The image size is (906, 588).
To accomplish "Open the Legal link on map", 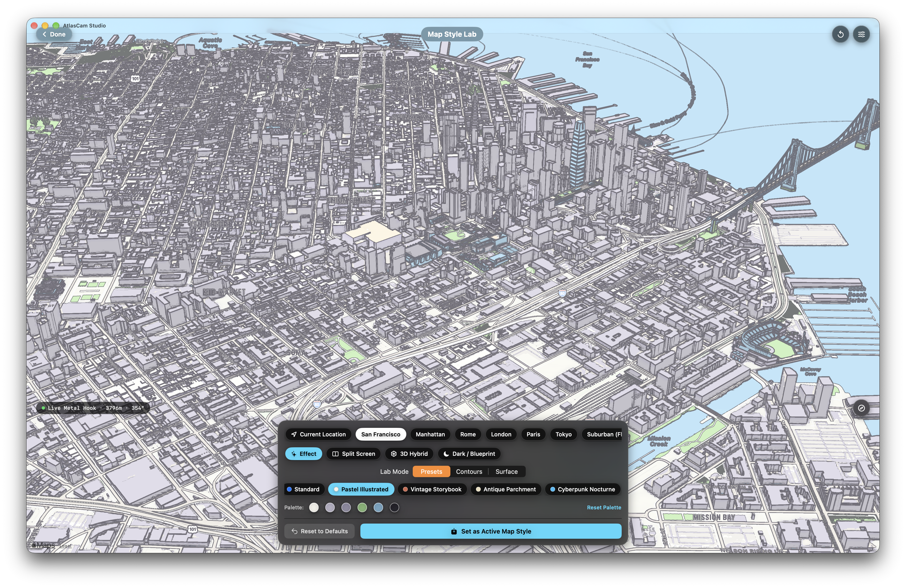I will pos(65,546).
